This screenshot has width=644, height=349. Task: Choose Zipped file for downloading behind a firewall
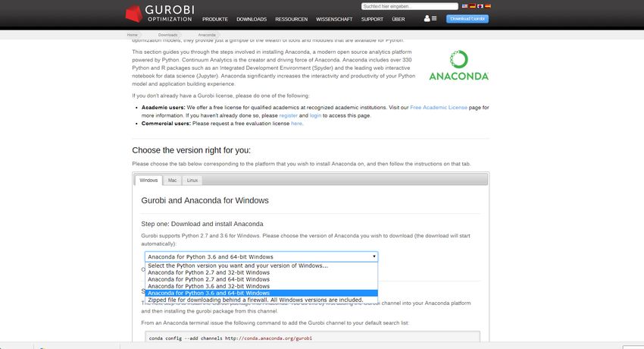click(261, 300)
